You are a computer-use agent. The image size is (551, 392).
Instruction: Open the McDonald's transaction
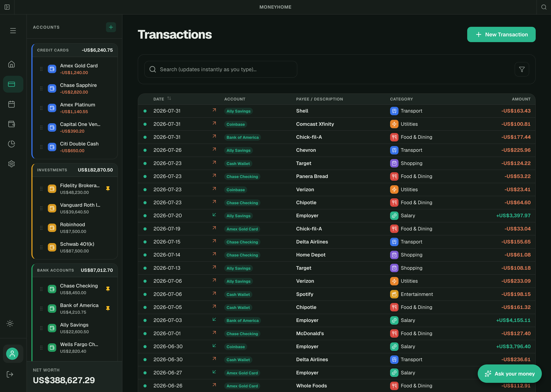(x=337, y=334)
